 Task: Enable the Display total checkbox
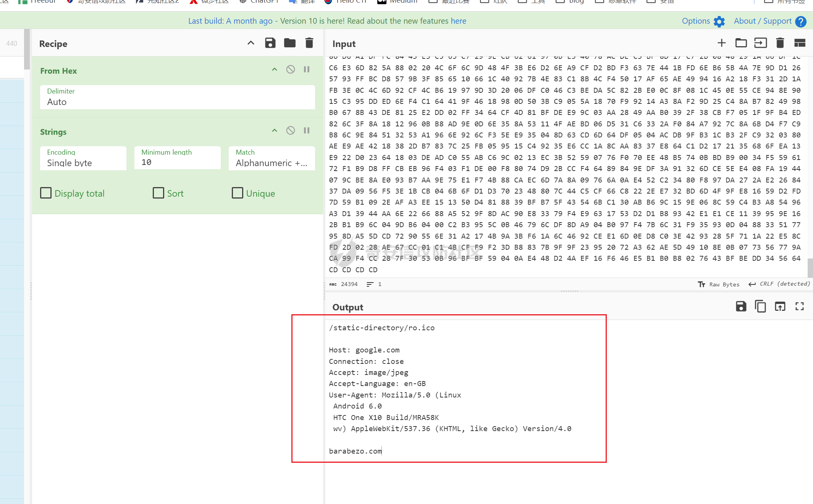pos(46,193)
